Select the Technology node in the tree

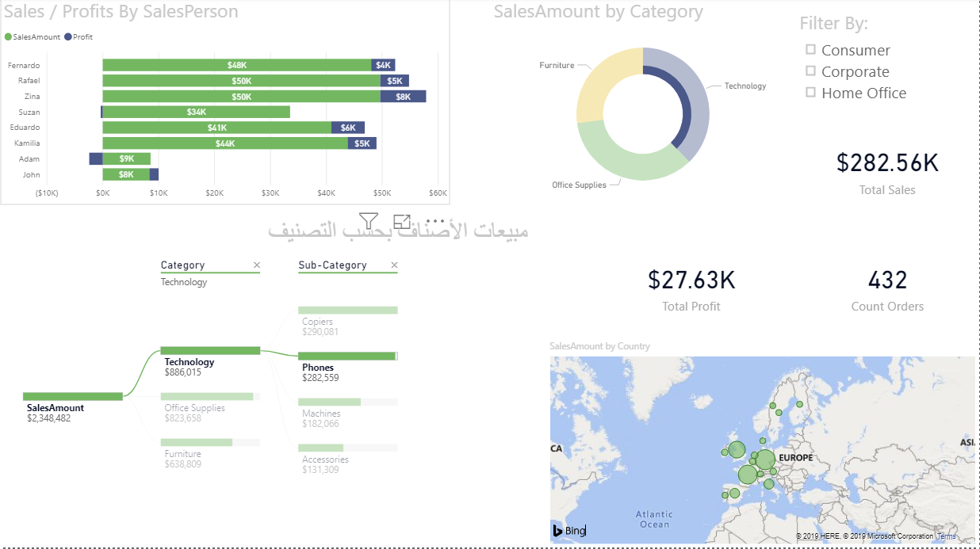(210, 350)
